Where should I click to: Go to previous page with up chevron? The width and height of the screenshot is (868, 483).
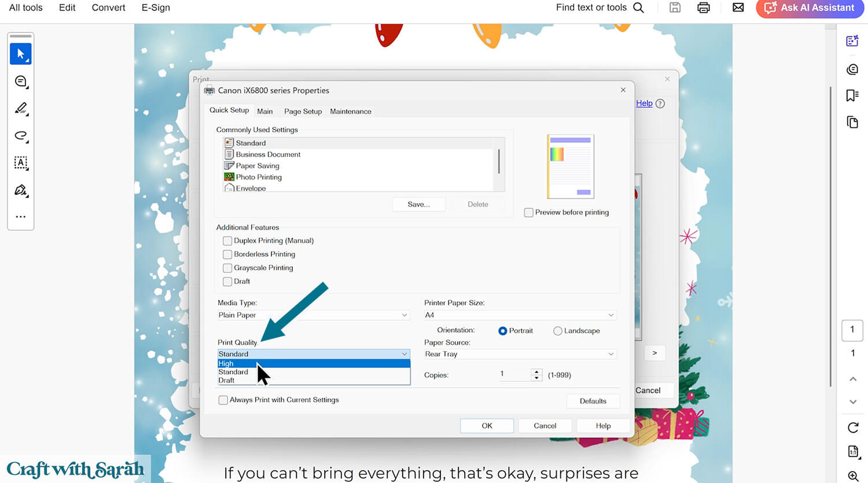point(853,379)
